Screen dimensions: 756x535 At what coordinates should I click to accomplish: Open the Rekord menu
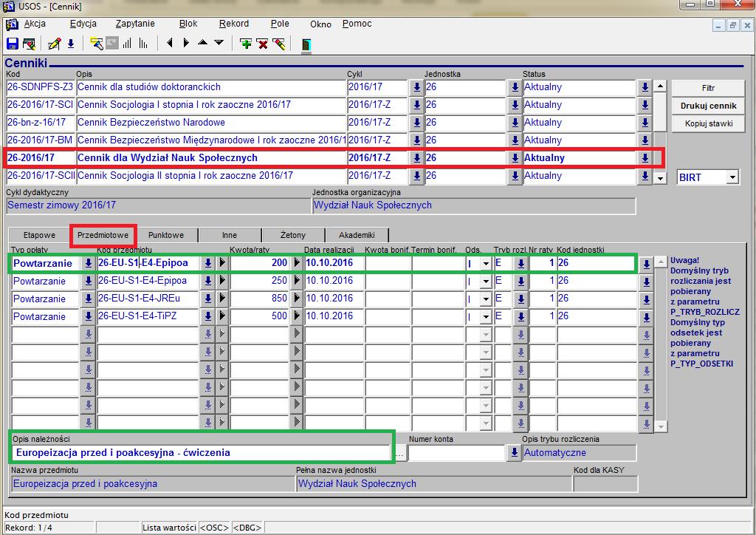pos(234,24)
